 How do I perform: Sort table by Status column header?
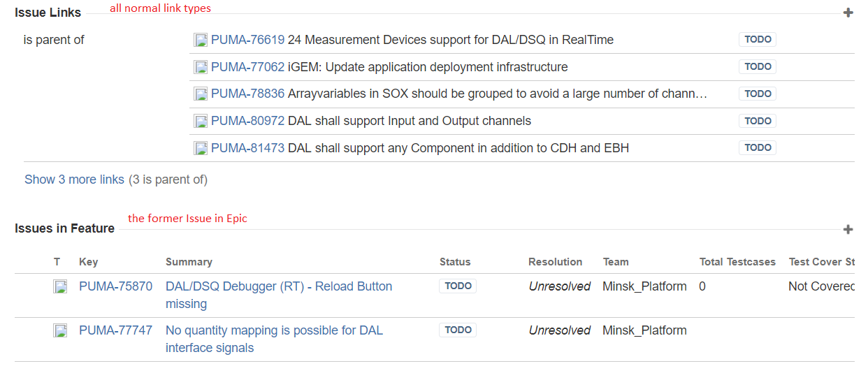point(454,262)
